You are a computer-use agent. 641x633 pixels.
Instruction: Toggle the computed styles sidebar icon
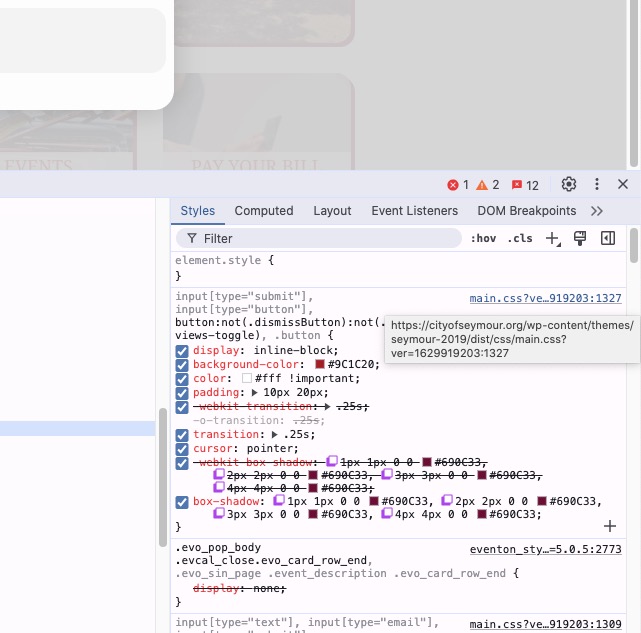coord(607,238)
